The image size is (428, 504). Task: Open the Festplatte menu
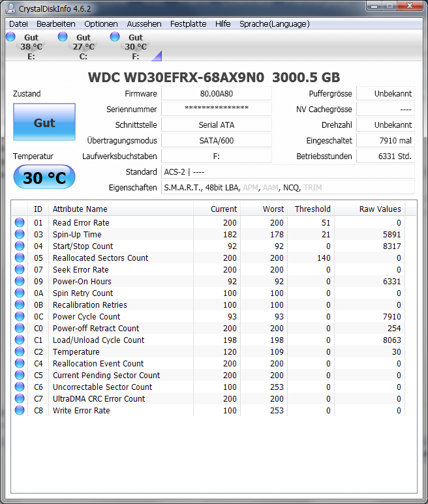click(188, 23)
